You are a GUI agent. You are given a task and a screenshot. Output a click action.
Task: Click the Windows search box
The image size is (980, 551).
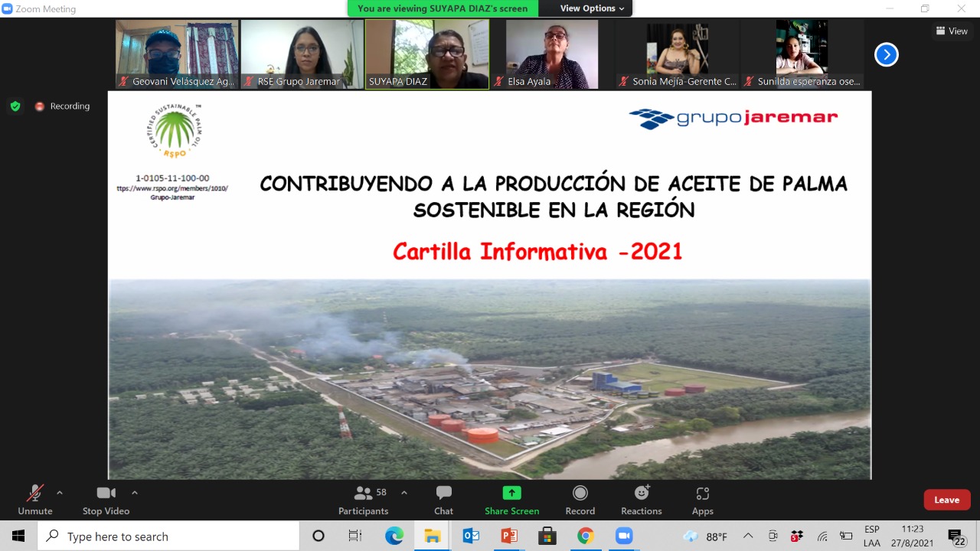point(168,536)
